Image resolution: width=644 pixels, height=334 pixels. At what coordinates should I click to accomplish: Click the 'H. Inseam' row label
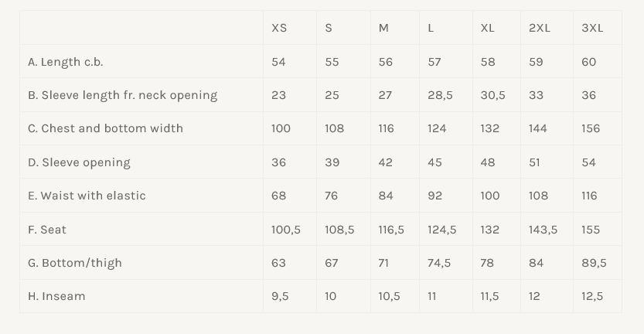pyautogui.click(x=56, y=296)
